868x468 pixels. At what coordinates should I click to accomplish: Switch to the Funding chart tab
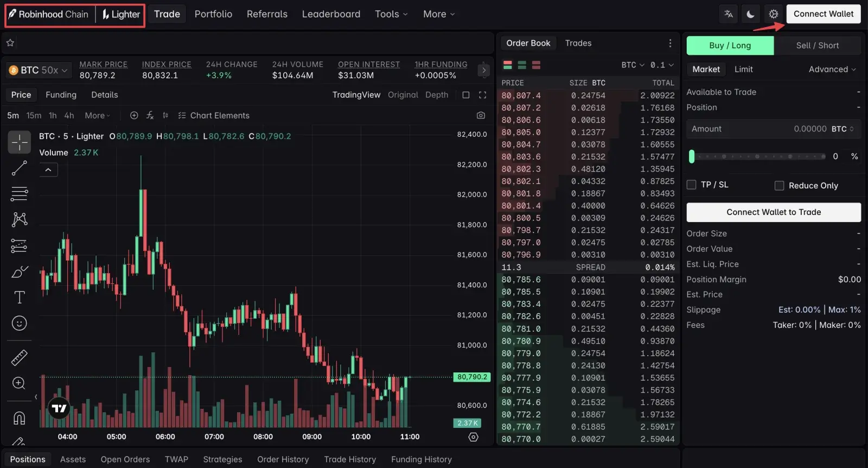coord(61,95)
